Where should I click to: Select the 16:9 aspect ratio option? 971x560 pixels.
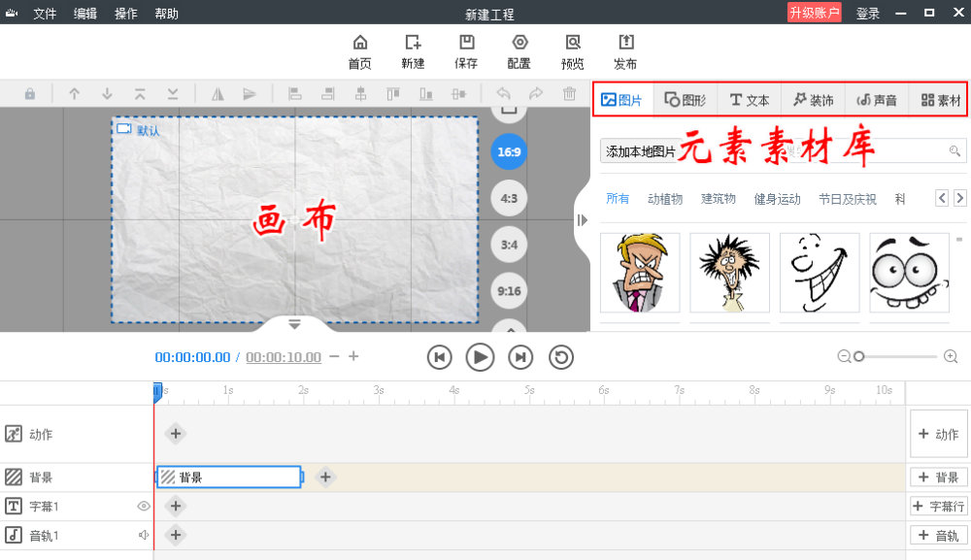click(x=508, y=152)
